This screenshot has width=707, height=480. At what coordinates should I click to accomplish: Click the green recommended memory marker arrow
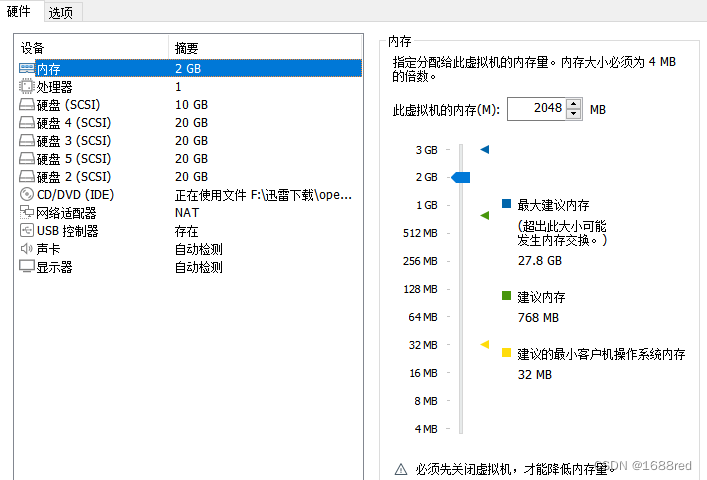click(x=485, y=215)
